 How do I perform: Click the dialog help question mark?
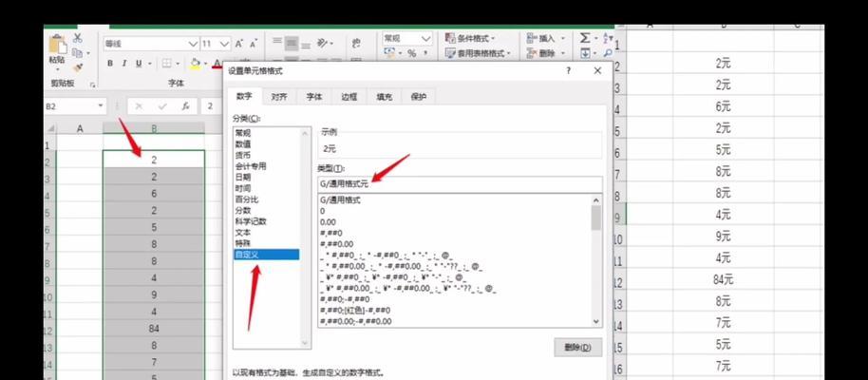tap(568, 71)
